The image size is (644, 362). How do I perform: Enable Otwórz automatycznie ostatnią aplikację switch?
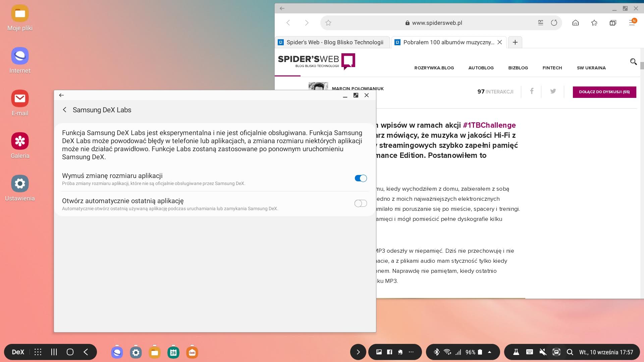tap(361, 203)
